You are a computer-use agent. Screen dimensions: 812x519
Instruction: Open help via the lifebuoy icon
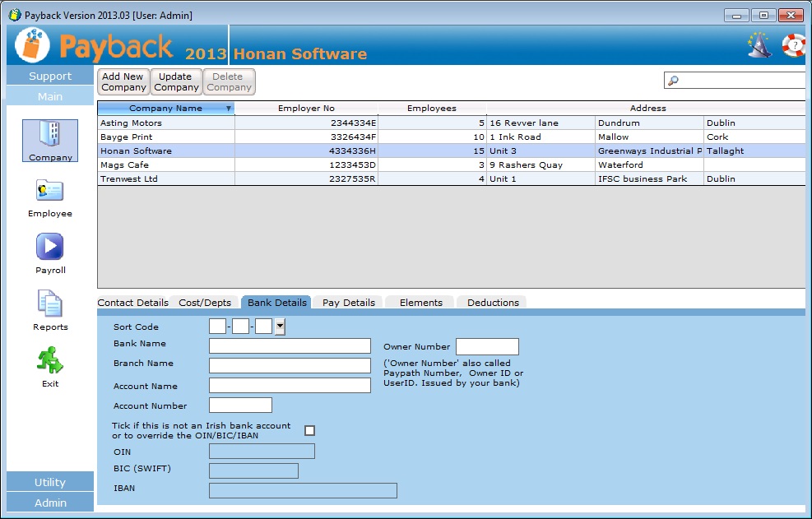pyautogui.click(x=794, y=44)
